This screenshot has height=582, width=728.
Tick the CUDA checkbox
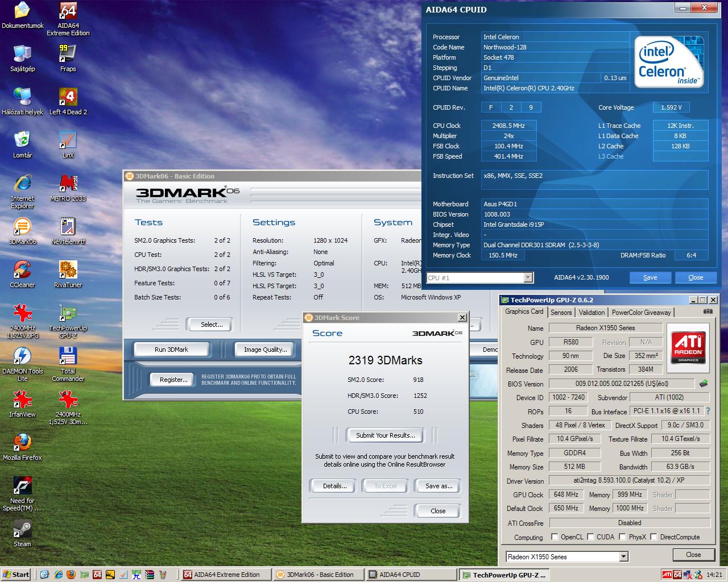[x=591, y=537]
